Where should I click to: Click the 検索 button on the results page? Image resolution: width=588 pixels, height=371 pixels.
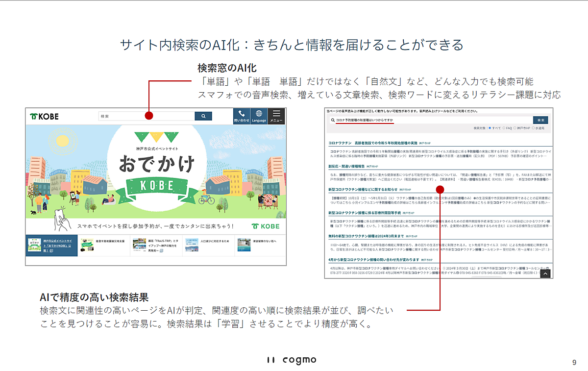(x=540, y=120)
